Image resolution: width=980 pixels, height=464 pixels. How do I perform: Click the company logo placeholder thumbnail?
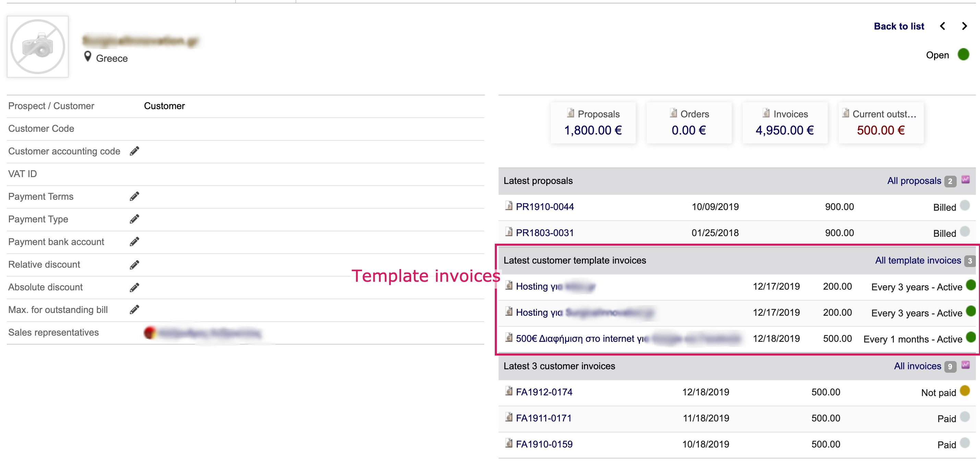pyautogui.click(x=38, y=46)
